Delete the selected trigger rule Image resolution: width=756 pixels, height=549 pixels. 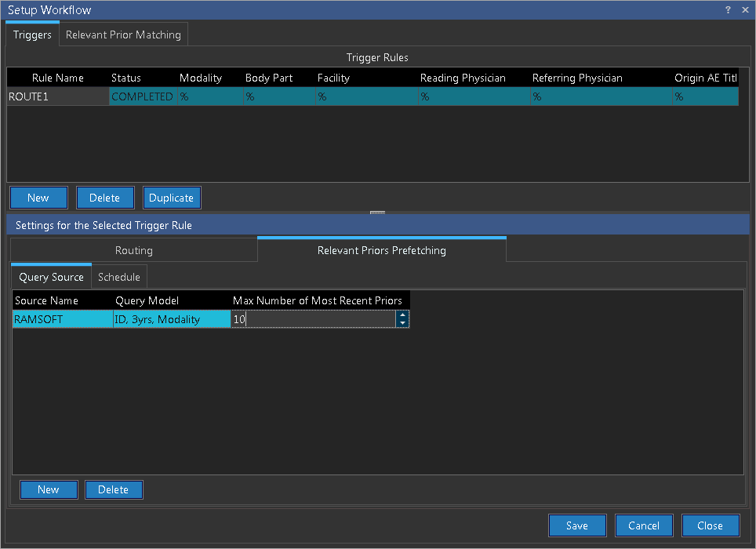[104, 198]
